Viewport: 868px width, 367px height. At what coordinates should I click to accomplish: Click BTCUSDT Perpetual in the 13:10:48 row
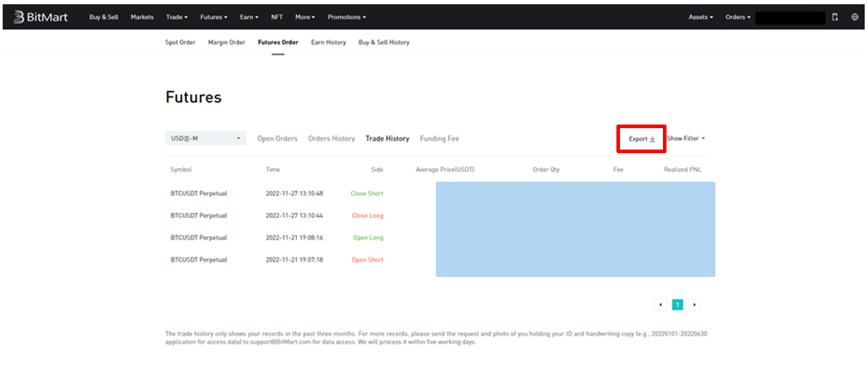[199, 194]
